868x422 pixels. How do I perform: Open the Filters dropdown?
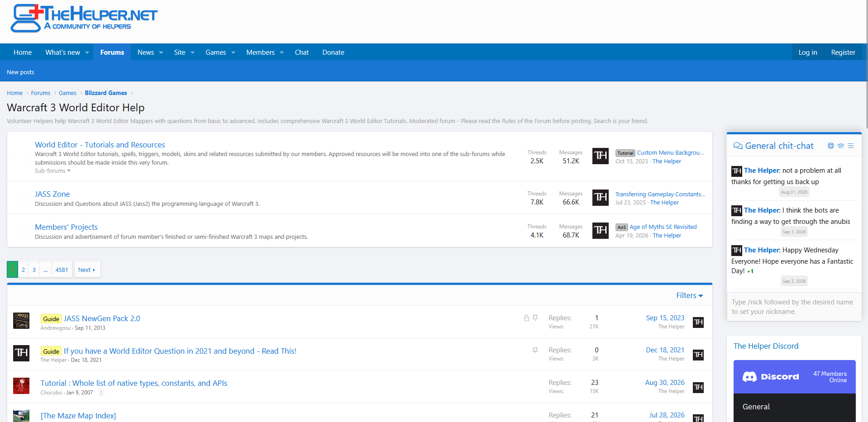tap(690, 295)
